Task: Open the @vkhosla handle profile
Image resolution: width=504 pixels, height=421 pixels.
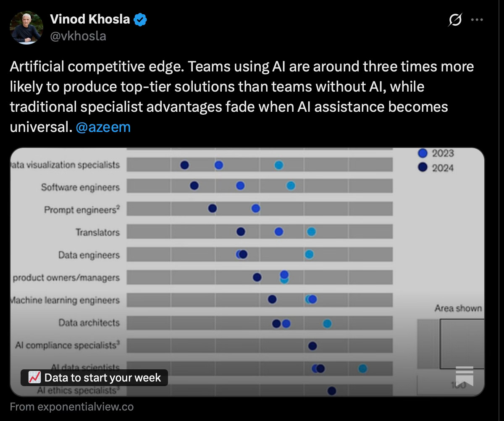Action: tap(78, 37)
